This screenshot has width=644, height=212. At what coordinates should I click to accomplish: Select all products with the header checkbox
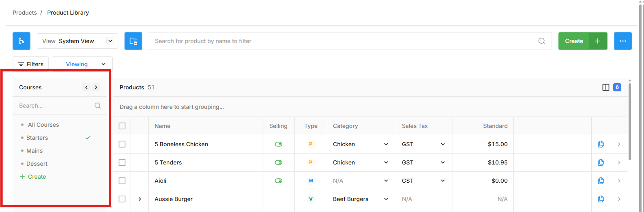(x=122, y=126)
